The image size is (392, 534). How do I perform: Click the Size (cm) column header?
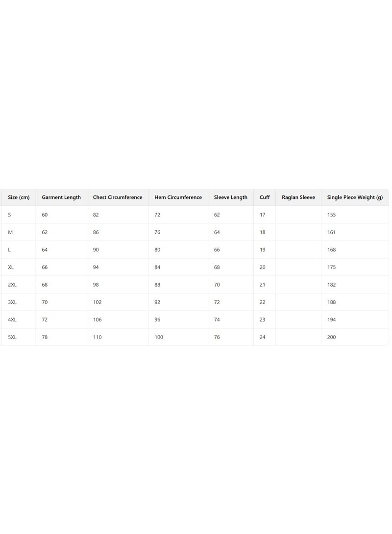(x=19, y=197)
